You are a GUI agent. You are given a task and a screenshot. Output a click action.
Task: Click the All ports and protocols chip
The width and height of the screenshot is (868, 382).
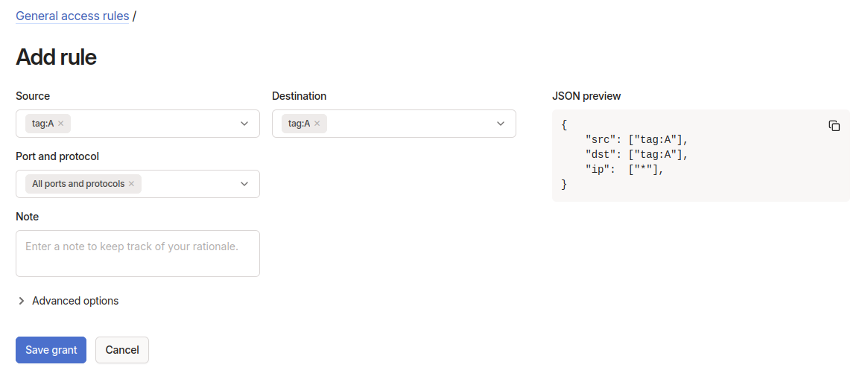point(78,184)
